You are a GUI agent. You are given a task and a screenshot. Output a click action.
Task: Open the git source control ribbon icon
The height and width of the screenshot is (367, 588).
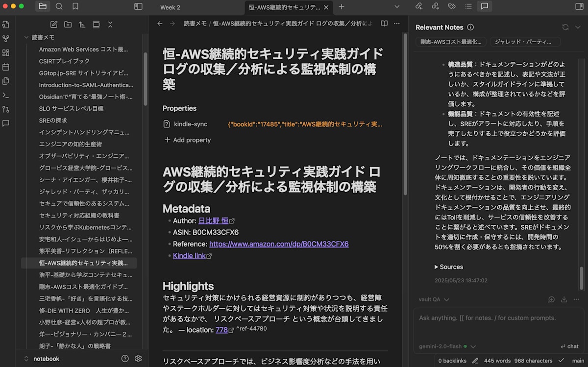point(6,109)
